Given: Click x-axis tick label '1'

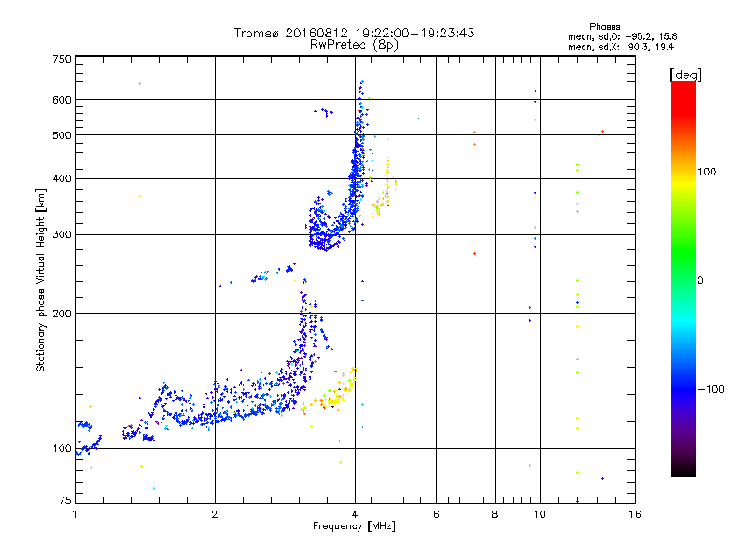Looking at the screenshot, I should [75, 514].
